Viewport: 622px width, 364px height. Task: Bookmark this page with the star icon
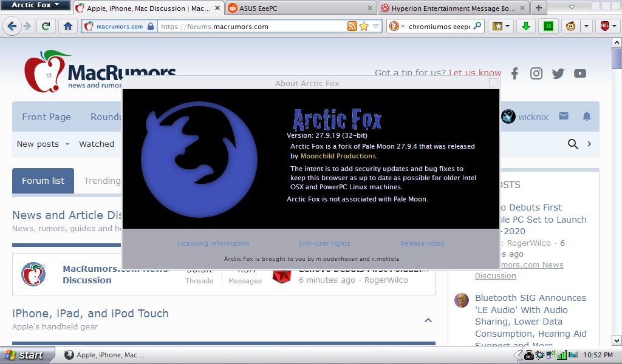364,27
